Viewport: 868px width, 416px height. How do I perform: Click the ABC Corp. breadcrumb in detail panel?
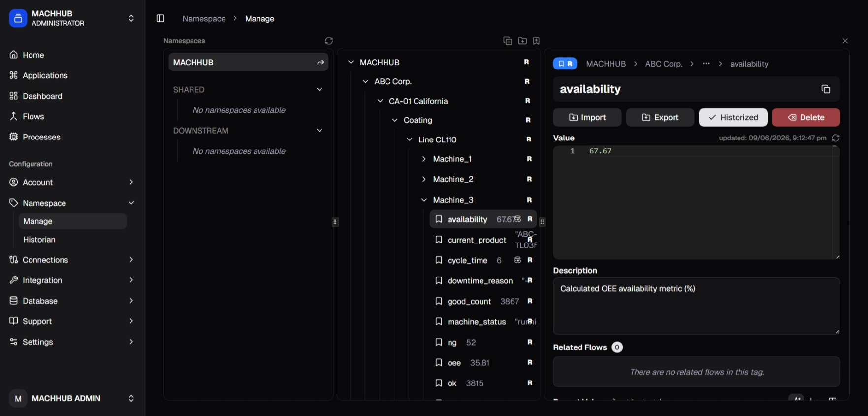click(664, 64)
